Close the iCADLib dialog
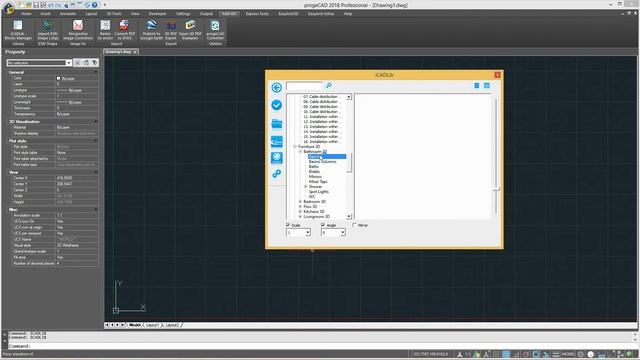Viewport: 640px width, 360px height. coord(497,75)
